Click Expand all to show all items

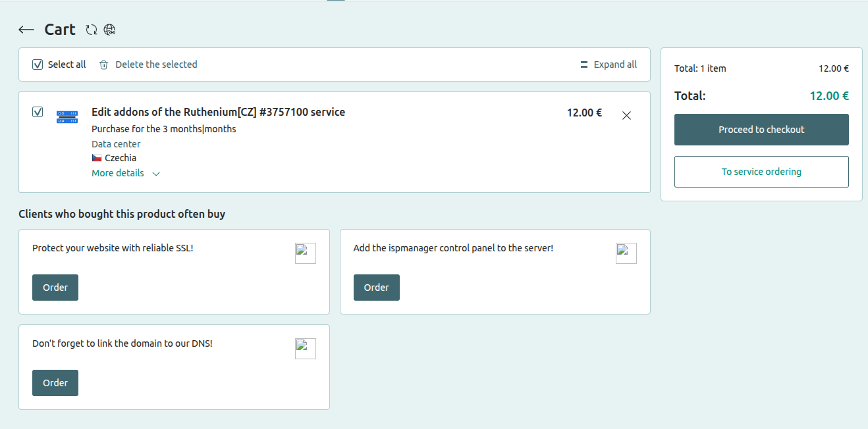pyautogui.click(x=608, y=64)
